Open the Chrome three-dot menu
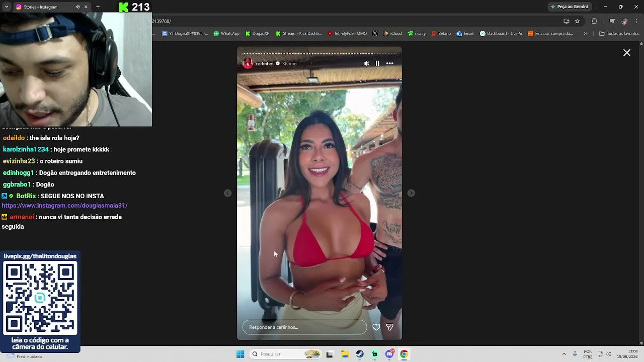The image size is (644, 362). point(636,21)
